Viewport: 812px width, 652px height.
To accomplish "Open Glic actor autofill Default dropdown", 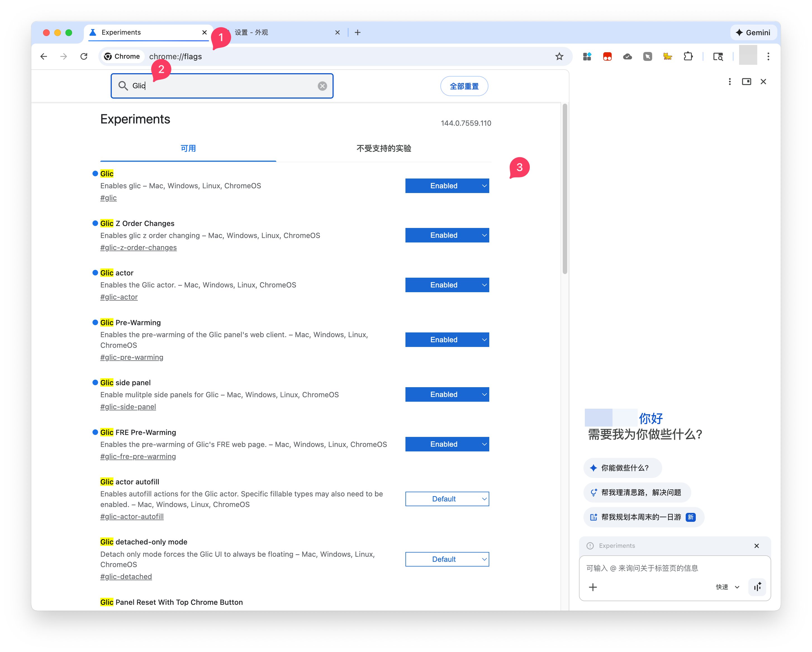I will tap(447, 499).
